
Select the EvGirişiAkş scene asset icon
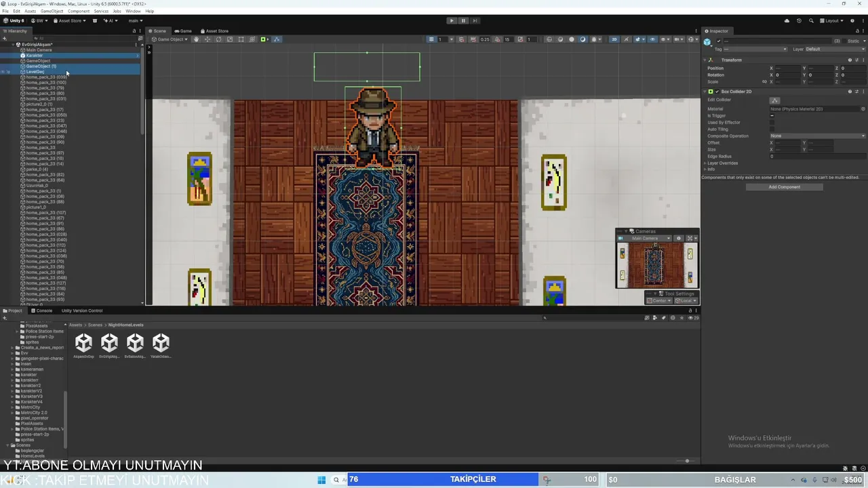pos(109,342)
